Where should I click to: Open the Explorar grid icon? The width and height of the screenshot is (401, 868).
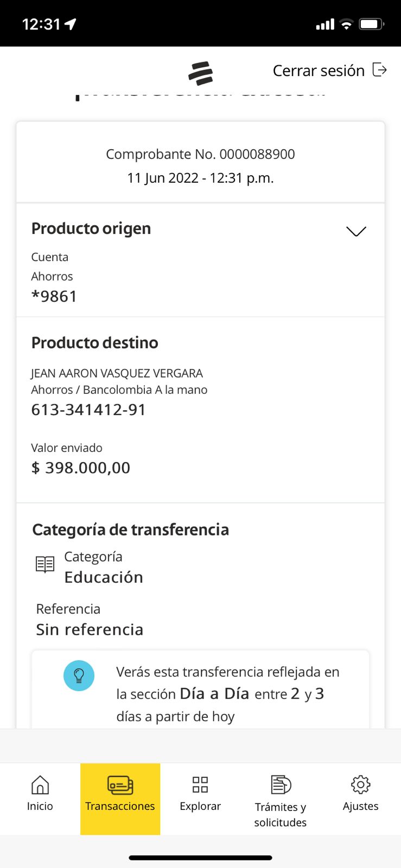[x=200, y=784]
